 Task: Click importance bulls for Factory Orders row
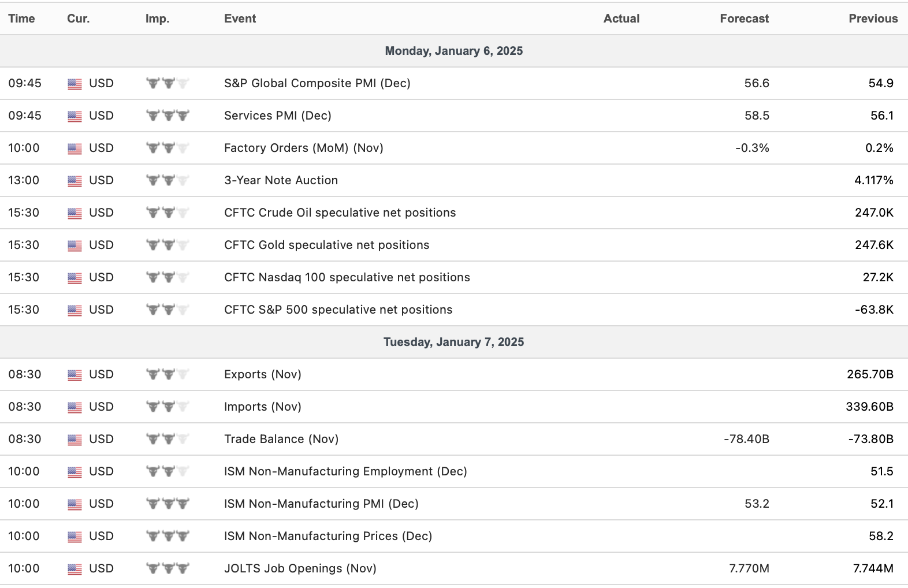click(x=168, y=148)
